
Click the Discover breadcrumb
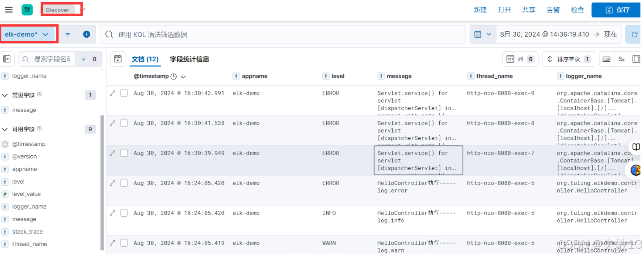[x=58, y=10]
